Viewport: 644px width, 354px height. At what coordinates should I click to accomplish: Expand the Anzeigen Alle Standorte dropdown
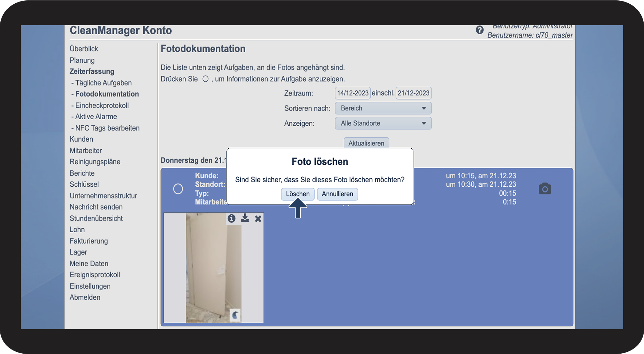pyautogui.click(x=383, y=123)
